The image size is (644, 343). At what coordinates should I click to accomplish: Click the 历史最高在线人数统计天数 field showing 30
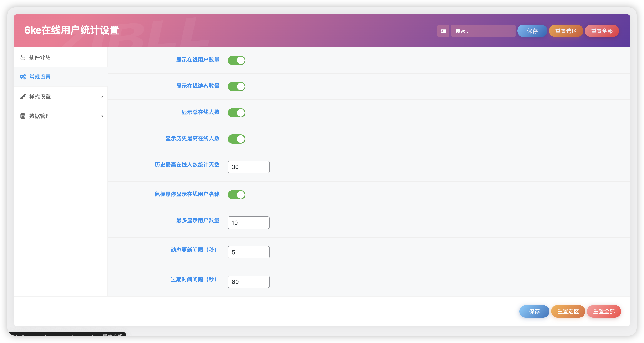(248, 167)
